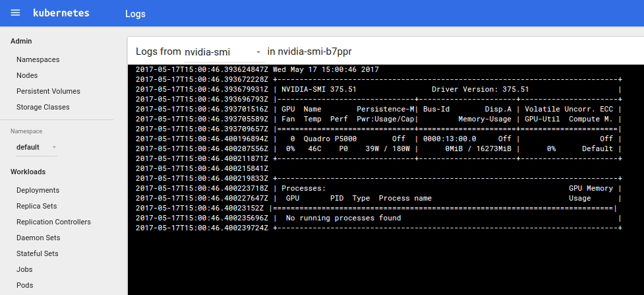Screen dimensions: 644x295
Task: Open Stateful Sets list
Action: click(38, 253)
